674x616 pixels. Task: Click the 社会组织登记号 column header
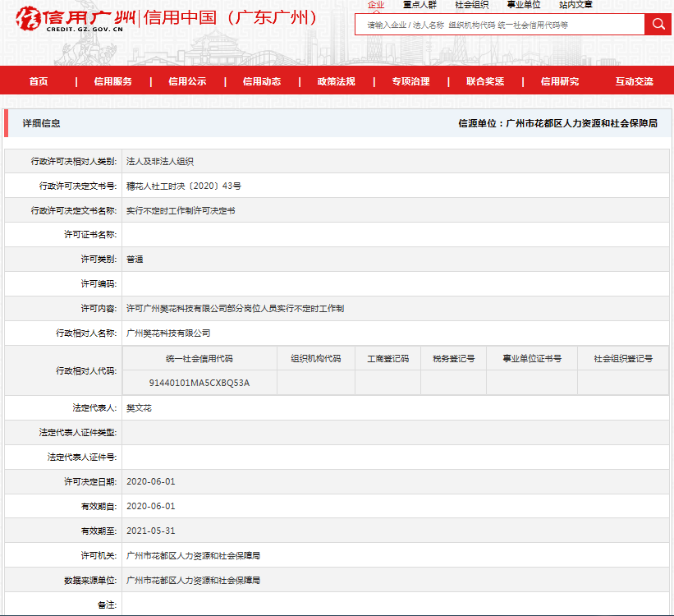pyautogui.click(x=623, y=359)
